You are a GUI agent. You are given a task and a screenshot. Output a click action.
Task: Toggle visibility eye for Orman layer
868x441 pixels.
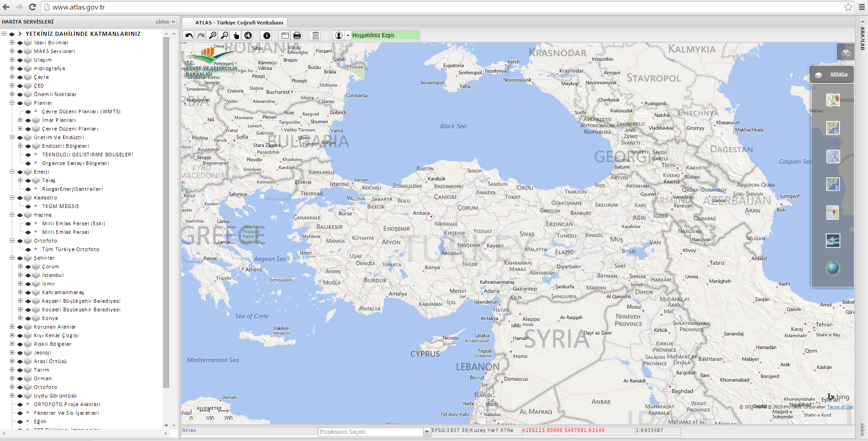pos(20,379)
